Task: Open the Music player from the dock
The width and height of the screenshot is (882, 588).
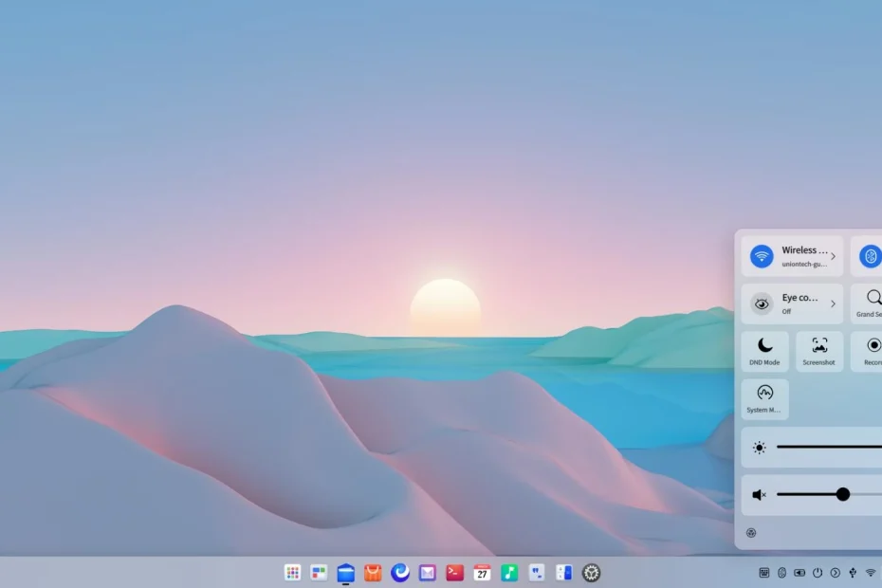Action: coord(509,573)
